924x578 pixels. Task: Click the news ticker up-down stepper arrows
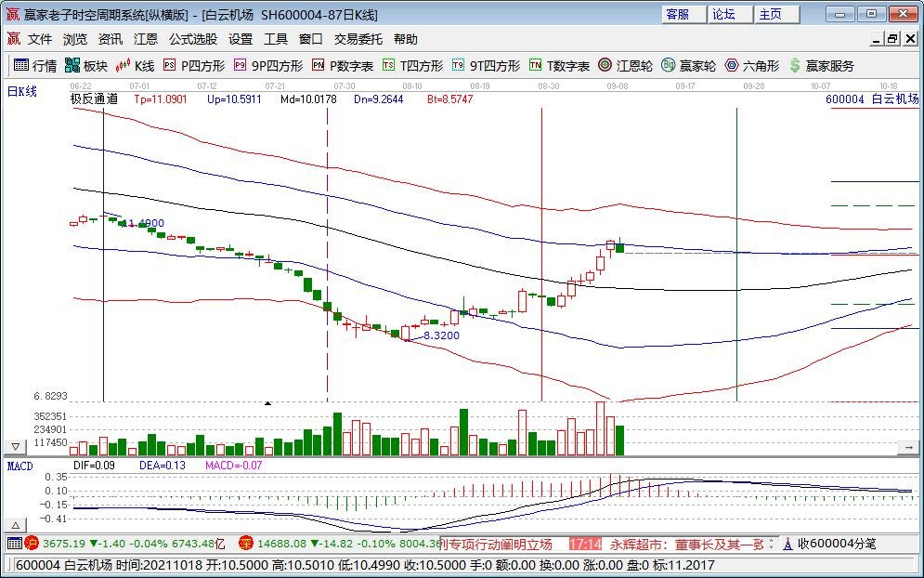[772, 544]
